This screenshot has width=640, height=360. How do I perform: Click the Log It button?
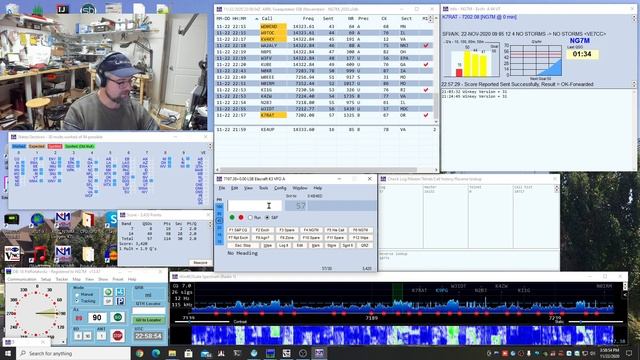(x=284, y=245)
